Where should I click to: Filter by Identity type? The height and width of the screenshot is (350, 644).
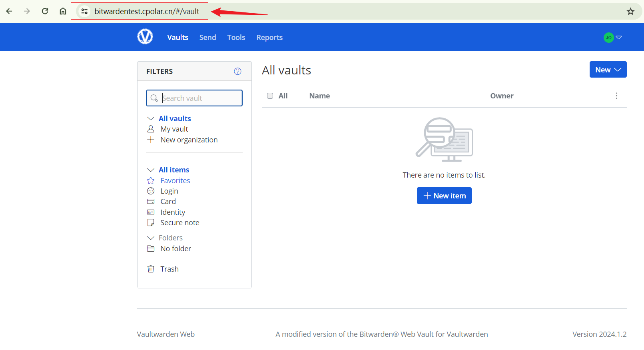(173, 212)
